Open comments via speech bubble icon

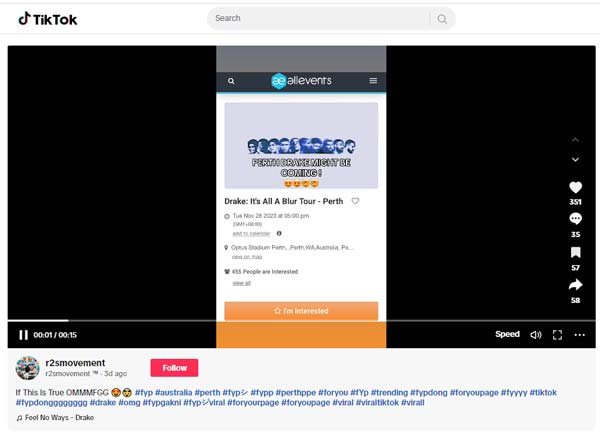pyautogui.click(x=575, y=219)
